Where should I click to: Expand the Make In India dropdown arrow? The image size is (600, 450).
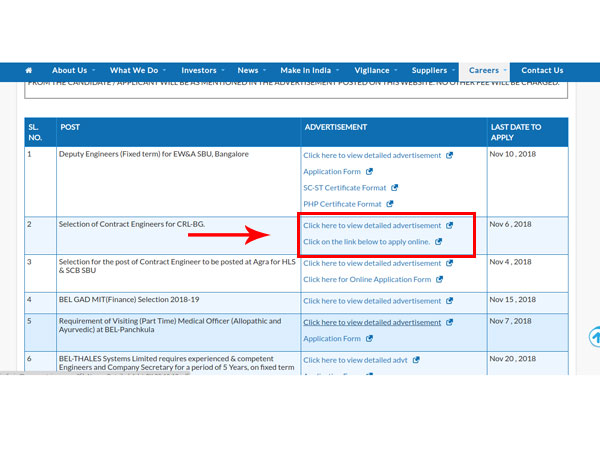click(338, 70)
